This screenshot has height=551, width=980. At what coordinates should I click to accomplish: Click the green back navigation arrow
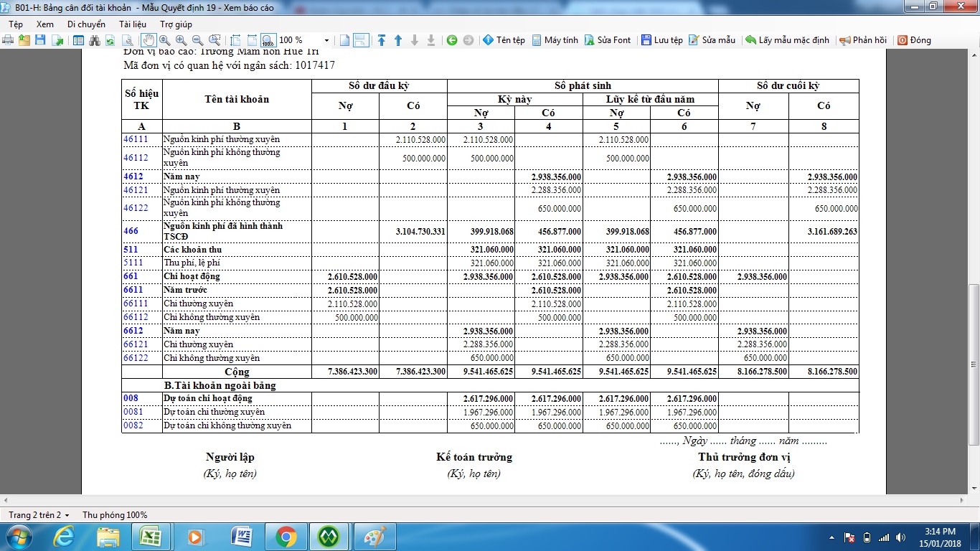tap(452, 40)
